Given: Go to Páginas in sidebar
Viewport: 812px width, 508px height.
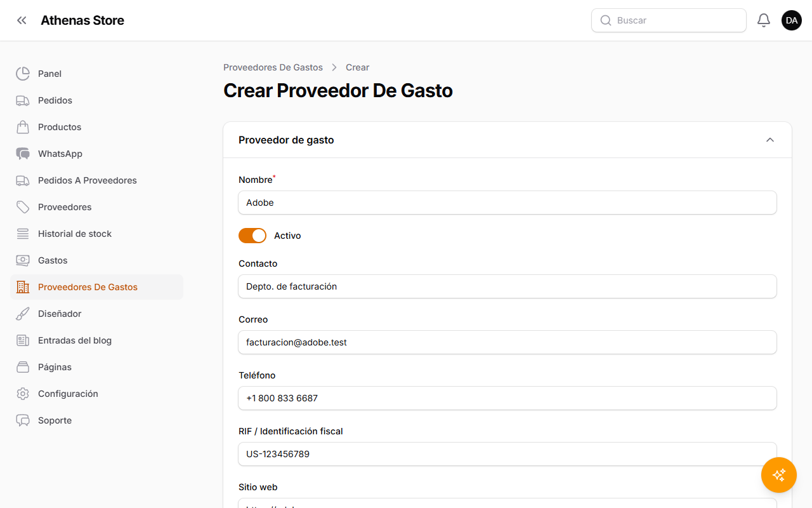Looking at the screenshot, I should click(x=96, y=367).
